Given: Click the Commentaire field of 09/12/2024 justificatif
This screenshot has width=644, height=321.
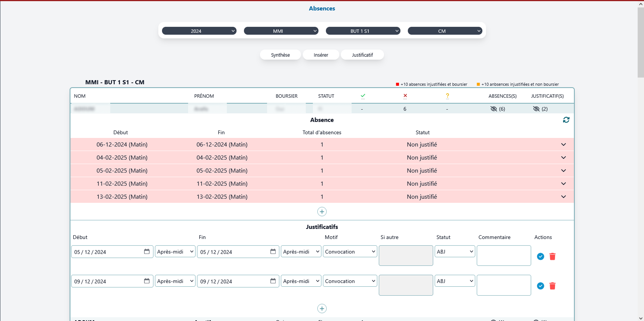Looking at the screenshot, I should [x=504, y=285].
